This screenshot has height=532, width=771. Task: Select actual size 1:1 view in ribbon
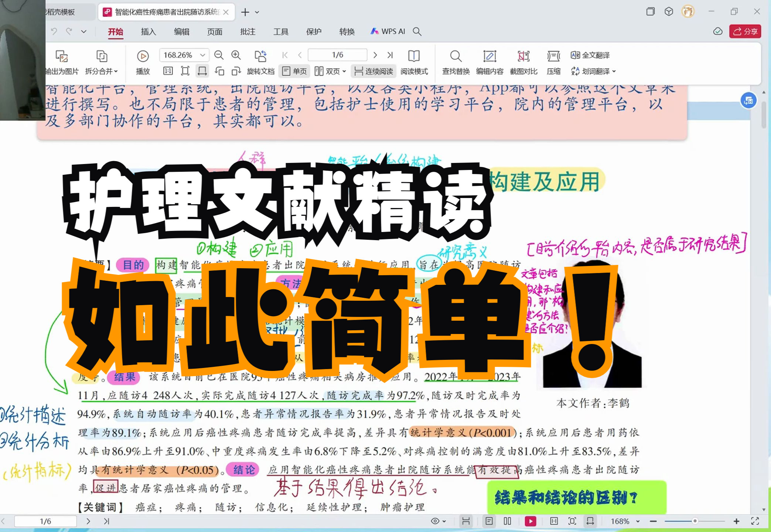[168, 71]
